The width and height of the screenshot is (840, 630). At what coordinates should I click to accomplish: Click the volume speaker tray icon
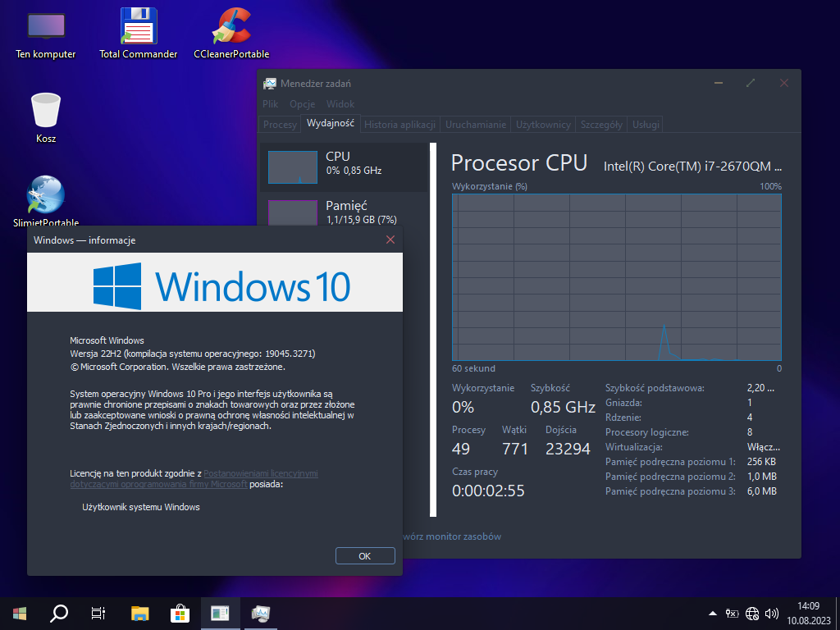[771, 613]
